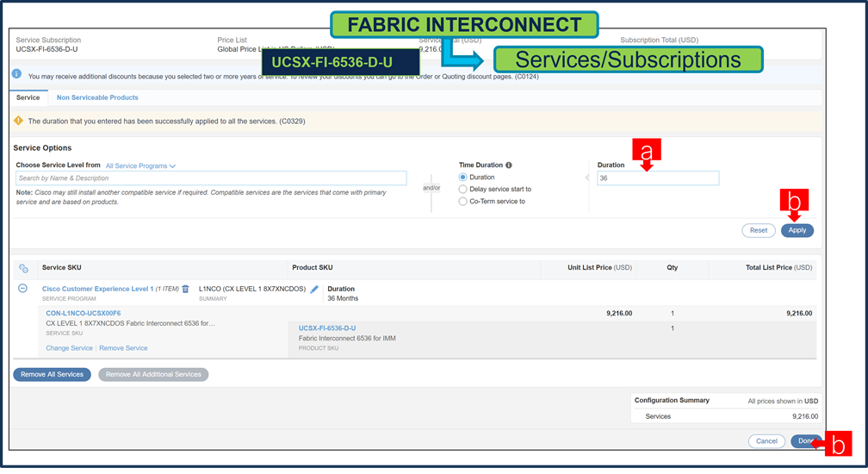Viewport: 868px width, 474px height.
Task: Click the Qty column header
Action: (x=672, y=267)
